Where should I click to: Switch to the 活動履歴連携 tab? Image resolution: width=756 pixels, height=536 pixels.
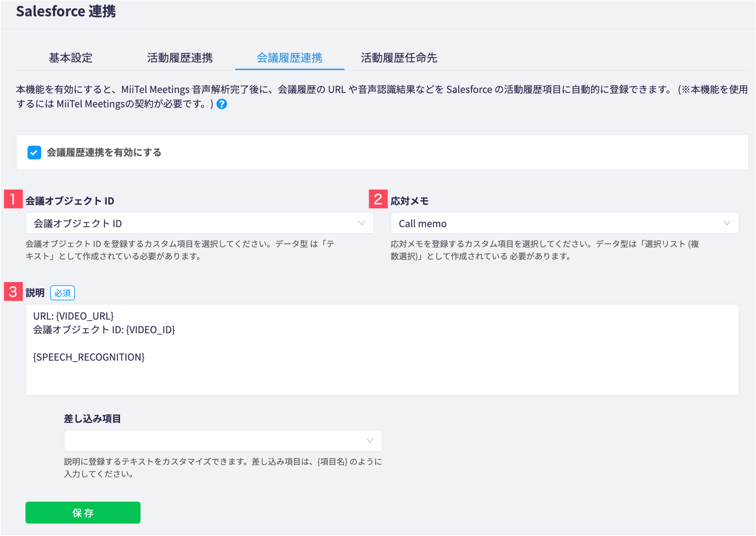(180, 58)
